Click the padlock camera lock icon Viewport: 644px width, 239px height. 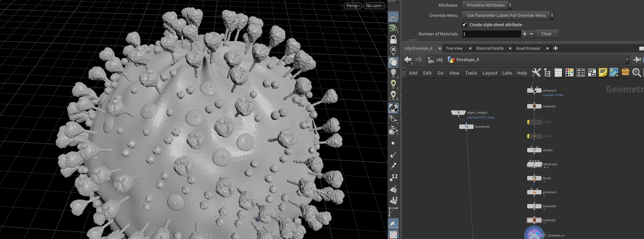[x=393, y=39]
